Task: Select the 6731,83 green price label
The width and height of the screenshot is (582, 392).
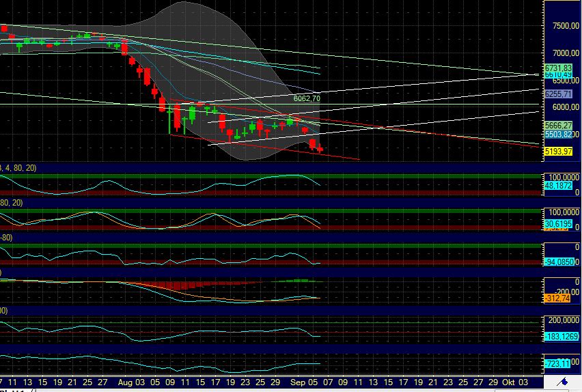Action: [x=557, y=68]
